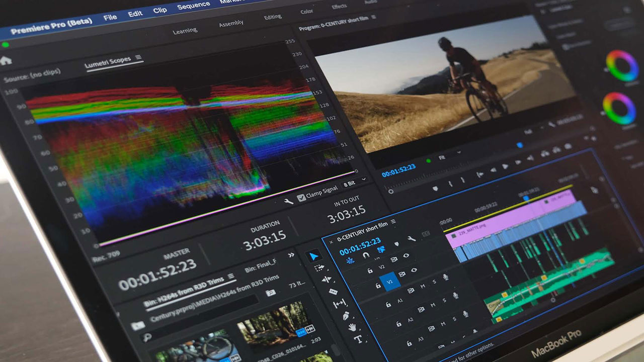Click the Lift button in Program monitor

point(544,154)
